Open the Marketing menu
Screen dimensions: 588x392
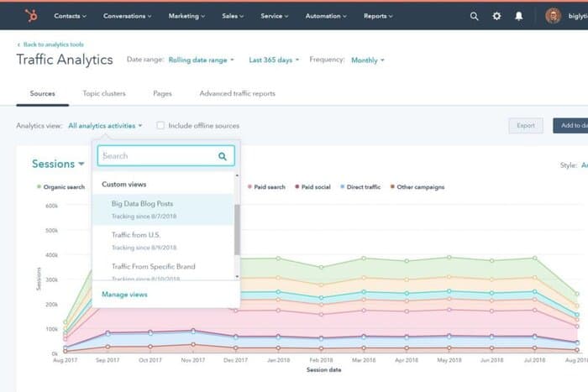coord(186,16)
